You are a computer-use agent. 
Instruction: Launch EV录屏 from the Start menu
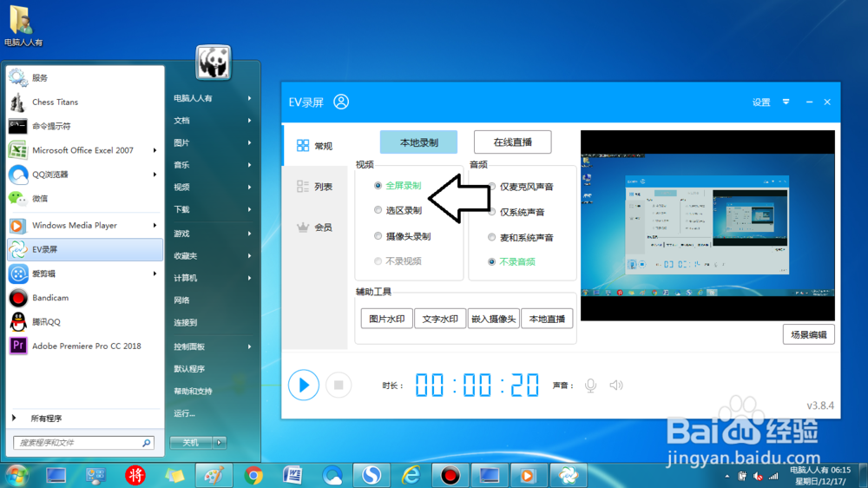(x=85, y=249)
